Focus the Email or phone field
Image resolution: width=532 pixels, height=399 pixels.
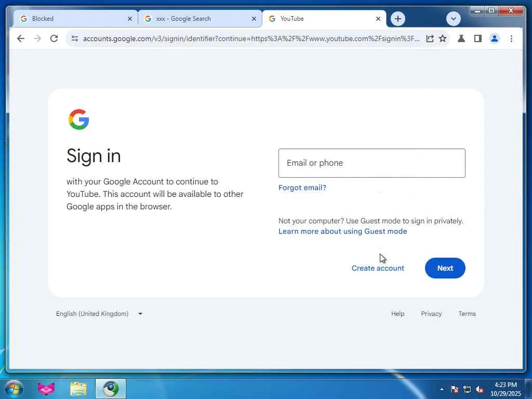(372, 163)
